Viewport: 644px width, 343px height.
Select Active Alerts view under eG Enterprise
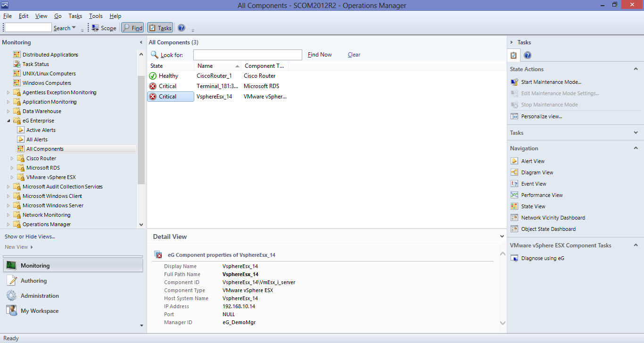[x=41, y=130]
